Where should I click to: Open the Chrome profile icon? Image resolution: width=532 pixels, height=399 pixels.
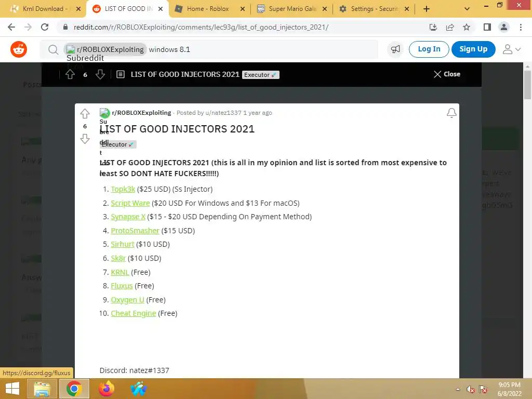(504, 27)
